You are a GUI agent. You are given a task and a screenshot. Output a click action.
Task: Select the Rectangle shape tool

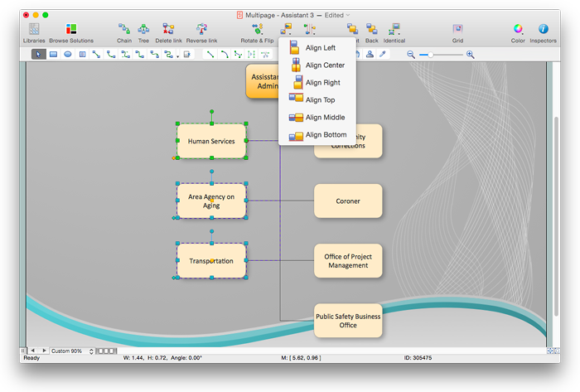click(x=53, y=55)
